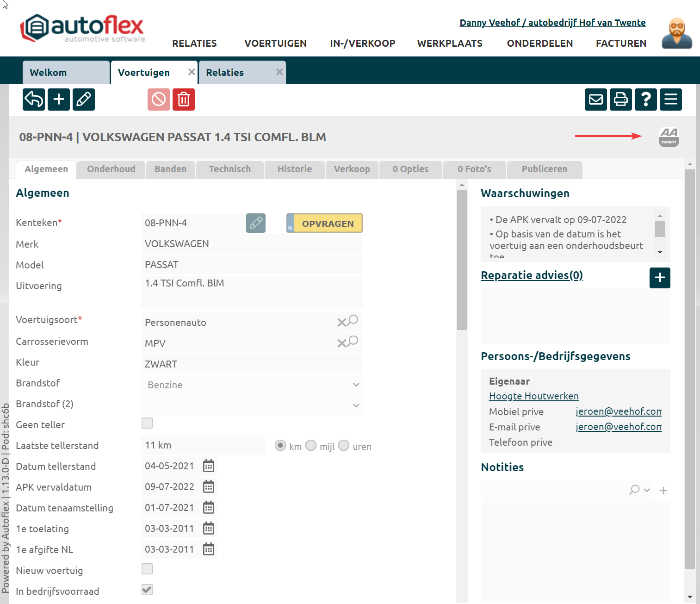The width and height of the screenshot is (700, 604).
Task: Click the back arrow toolbar icon
Action: pos(34,100)
